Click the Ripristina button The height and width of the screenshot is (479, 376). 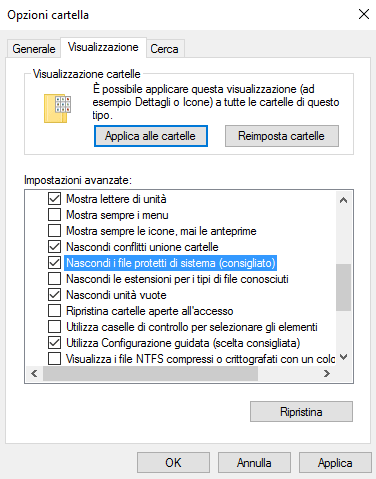point(301,412)
